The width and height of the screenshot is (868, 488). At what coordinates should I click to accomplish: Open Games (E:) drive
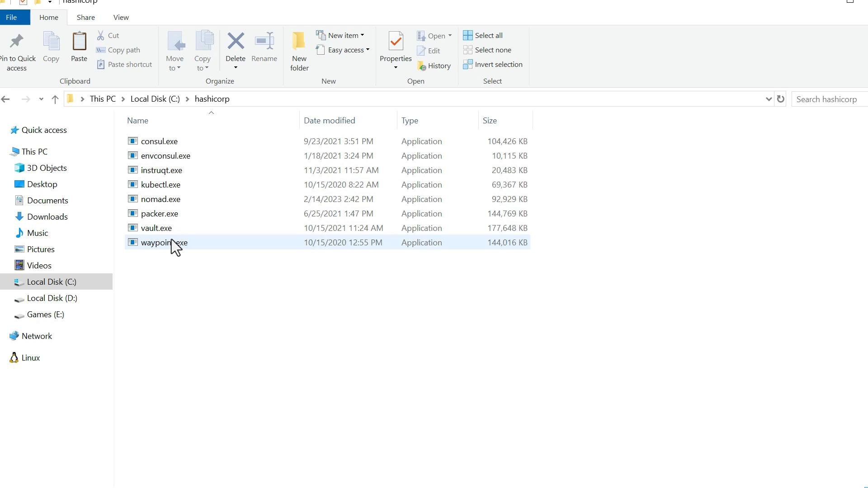45,314
